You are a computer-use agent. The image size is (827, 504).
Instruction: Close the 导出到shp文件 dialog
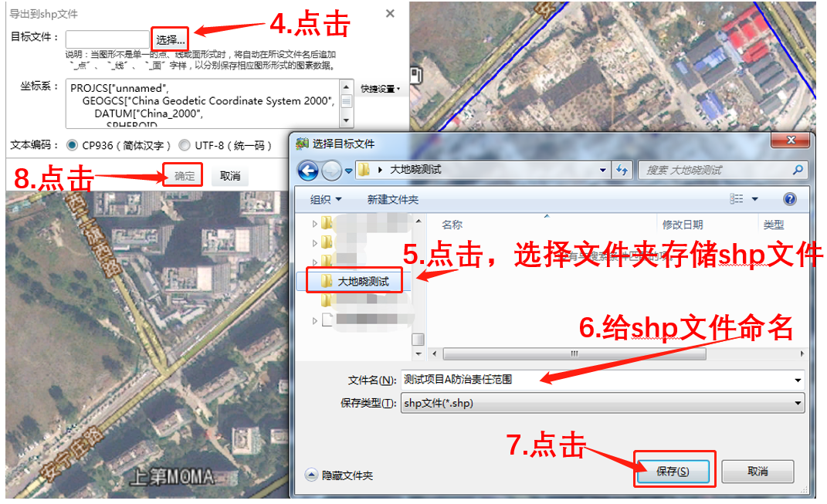(x=390, y=13)
